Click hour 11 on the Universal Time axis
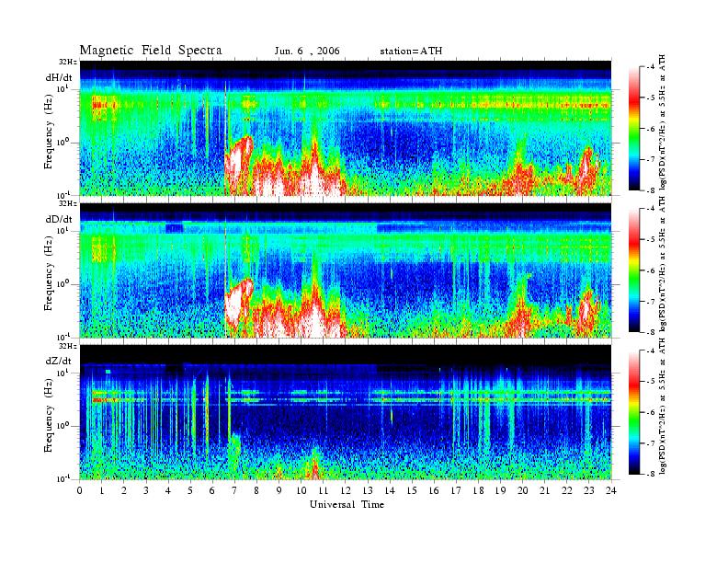Image resolution: width=728 pixels, height=563 pixels. (x=324, y=490)
